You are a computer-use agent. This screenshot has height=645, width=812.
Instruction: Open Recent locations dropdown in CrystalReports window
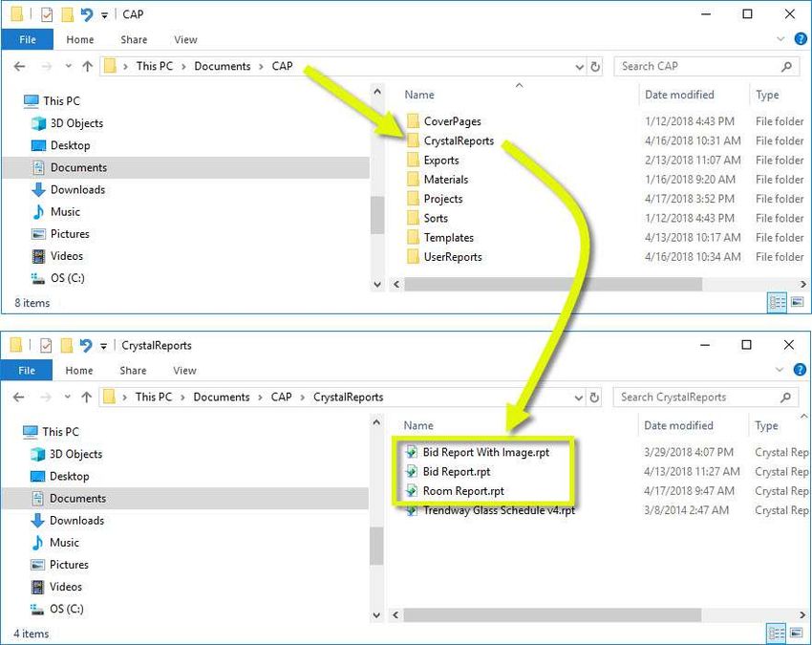(x=67, y=398)
